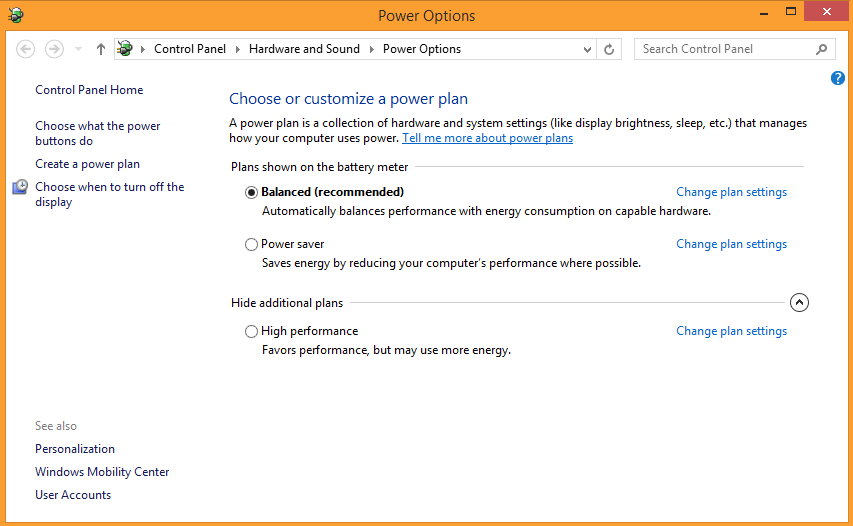Image resolution: width=853 pixels, height=526 pixels.
Task: Expand the chevron after Control Panel breadcrumb
Action: pyautogui.click(x=238, y=49)
